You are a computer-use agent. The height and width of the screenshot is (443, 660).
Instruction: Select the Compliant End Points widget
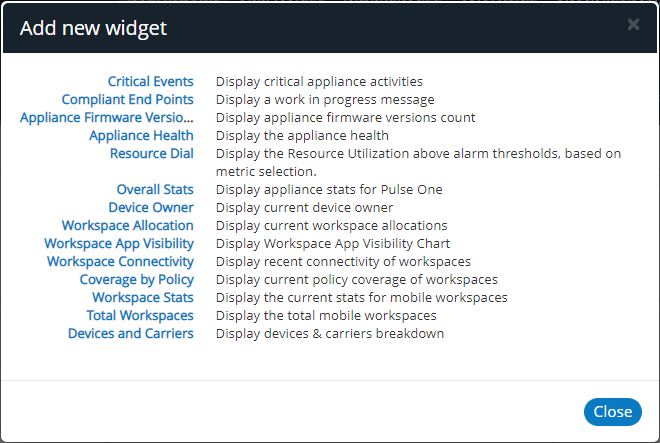point(128,99)
